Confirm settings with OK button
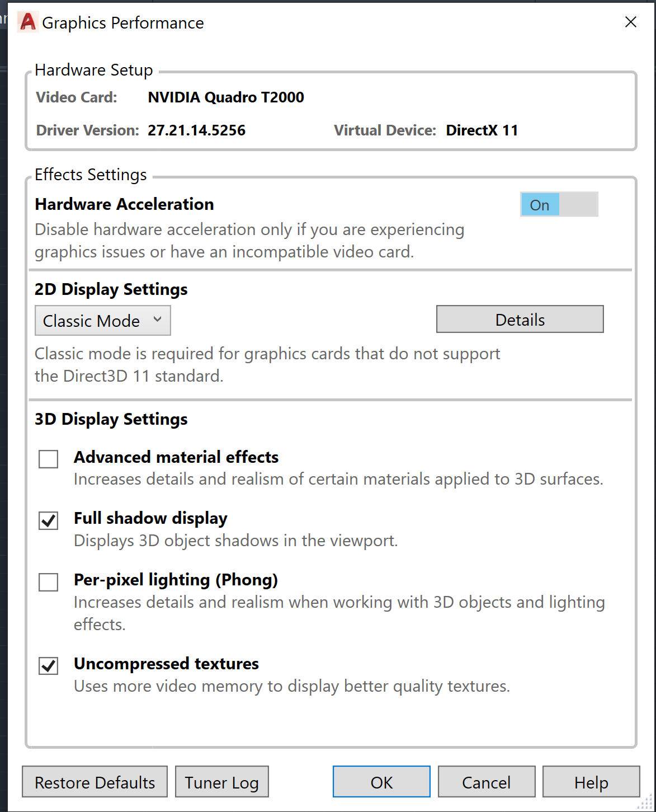 pos(381,782)
